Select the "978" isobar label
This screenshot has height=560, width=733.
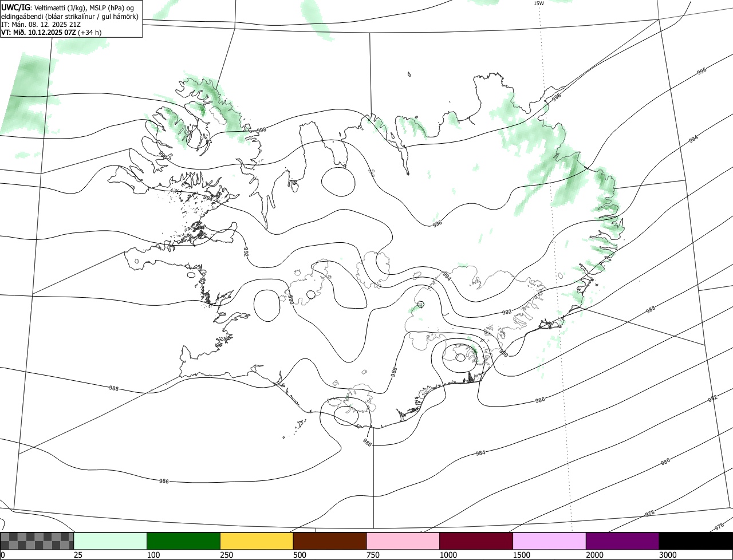[x=649, y=514]
